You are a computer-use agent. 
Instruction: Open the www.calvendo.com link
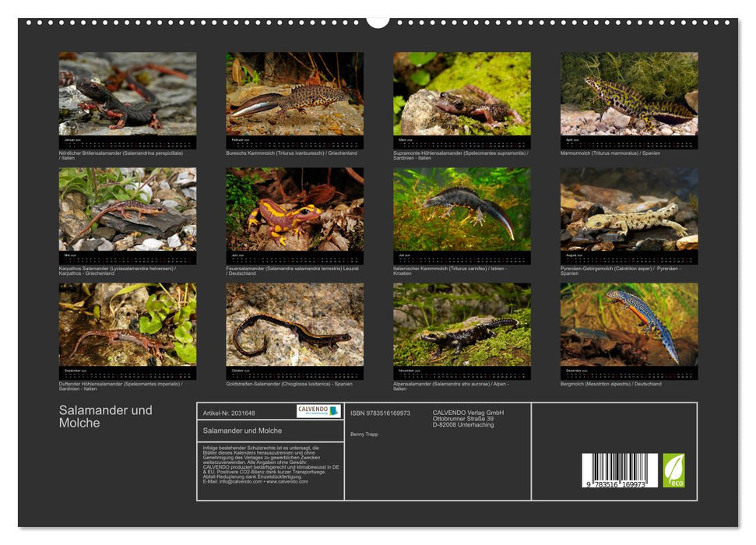click(287, 482)
